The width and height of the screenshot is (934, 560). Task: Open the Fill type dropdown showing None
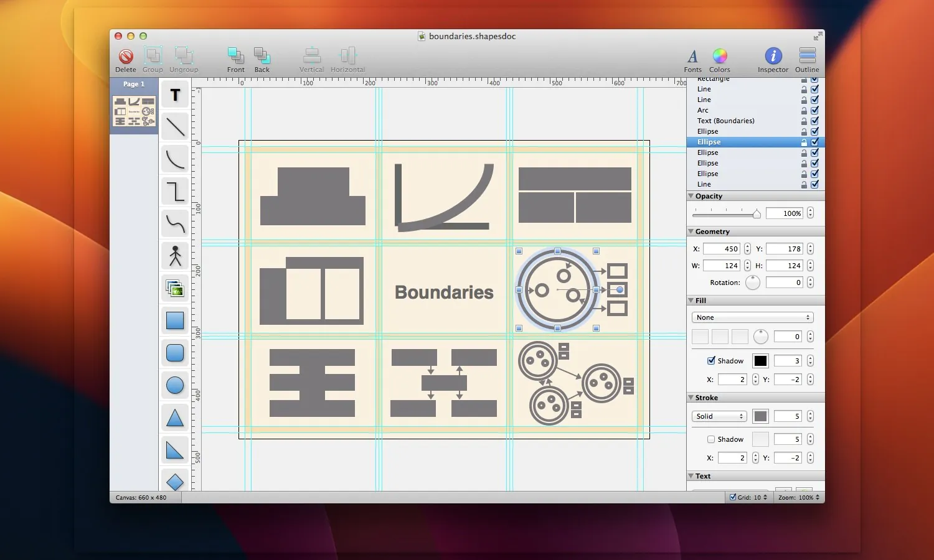click(752, 317)
